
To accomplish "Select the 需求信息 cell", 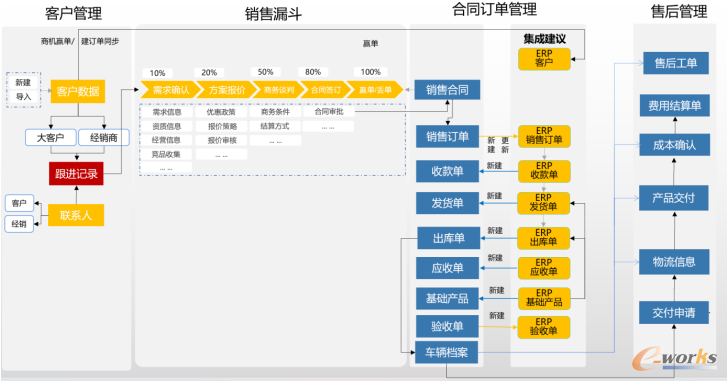I will pos(166,112).
